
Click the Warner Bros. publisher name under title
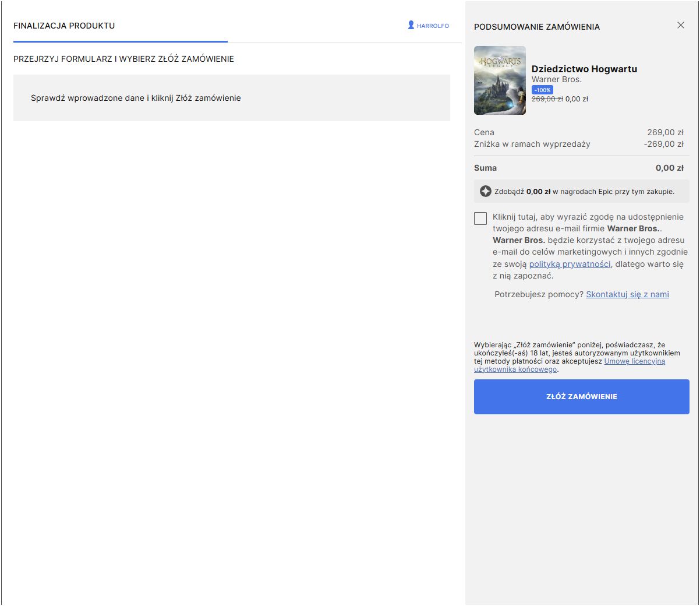pyautogui.click(x=556, y=79)
